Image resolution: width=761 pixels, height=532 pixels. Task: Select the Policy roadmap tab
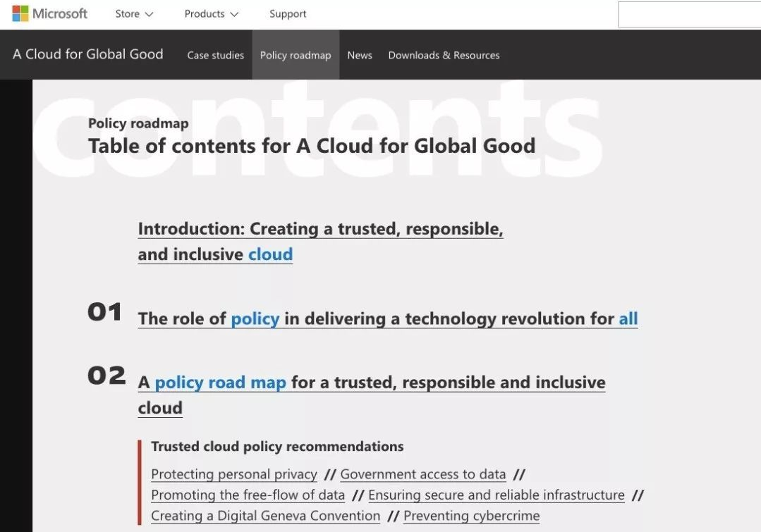point(296,55)
